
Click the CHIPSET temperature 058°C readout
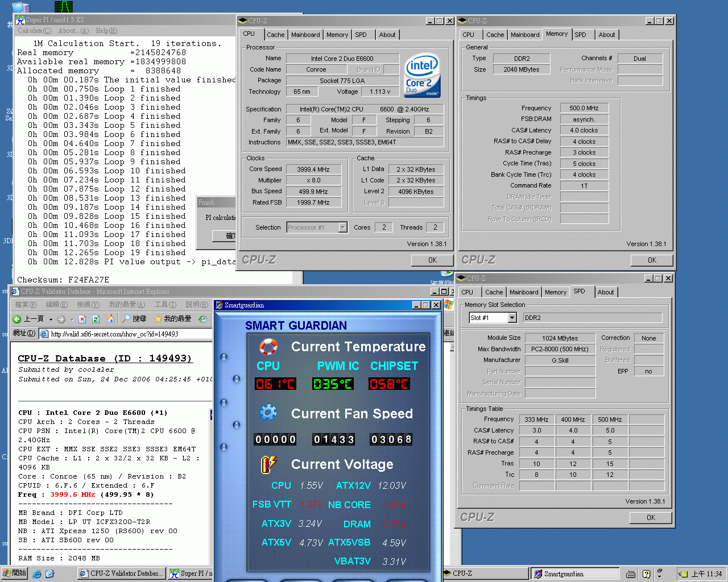(390, 384)
